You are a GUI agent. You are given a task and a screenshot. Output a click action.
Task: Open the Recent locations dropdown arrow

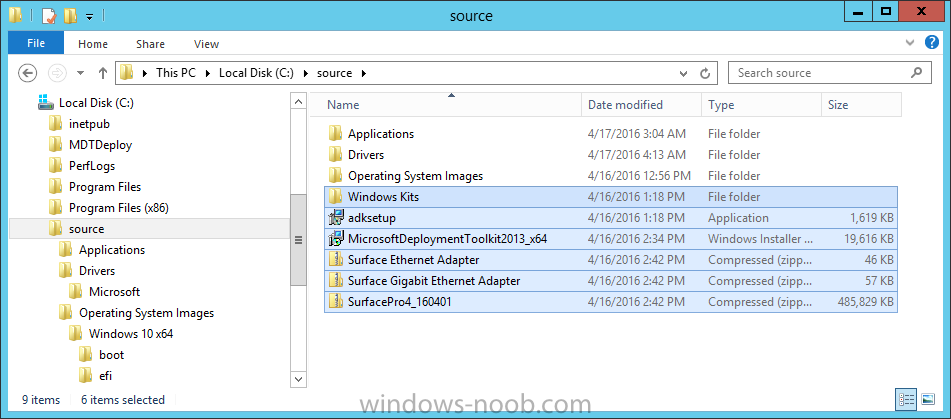point(80,73)
